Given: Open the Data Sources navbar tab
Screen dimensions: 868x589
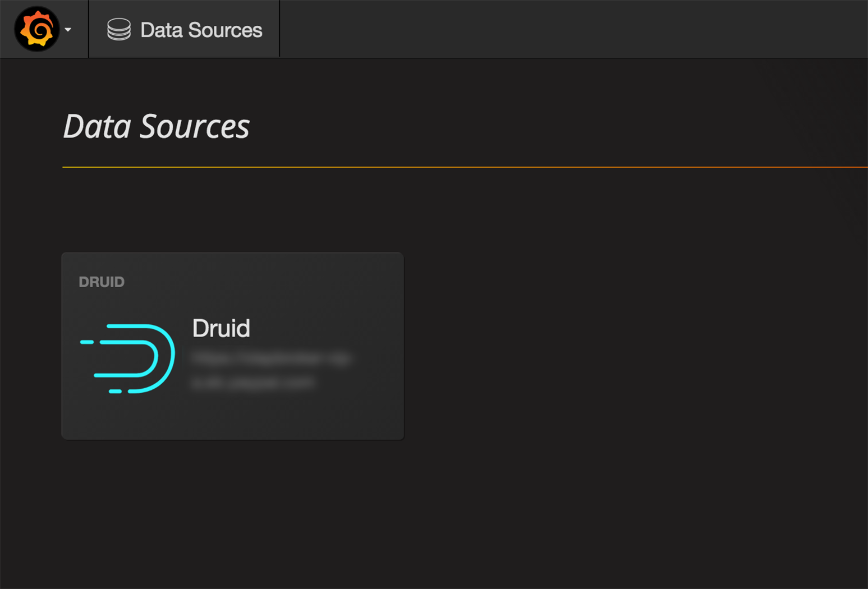Looking at the screenshot, I should pos(184,29).
